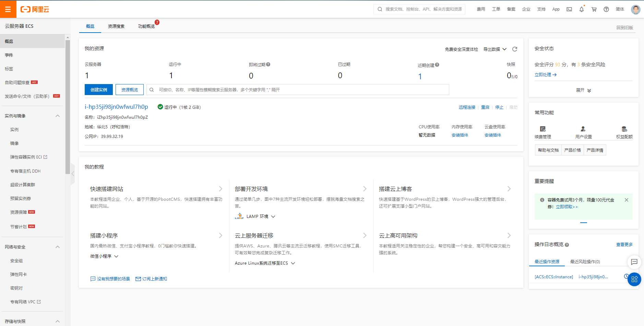The width and height of the screenshot is (644, 326).
Task: Open the shopping cart icon
Action: [594, 9]
